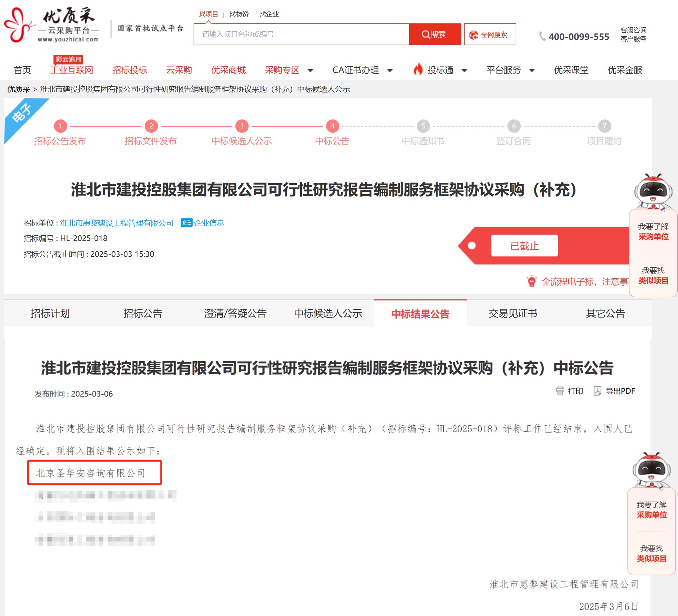Click 全流程电子标 notice text
This screenshot has height=616, width=678.
[585, 282]
